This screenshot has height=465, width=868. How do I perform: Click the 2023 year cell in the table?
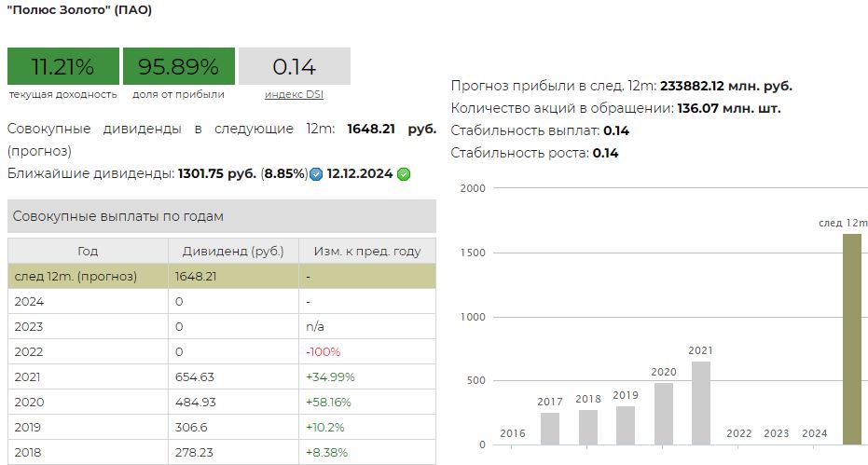[88, 326]
